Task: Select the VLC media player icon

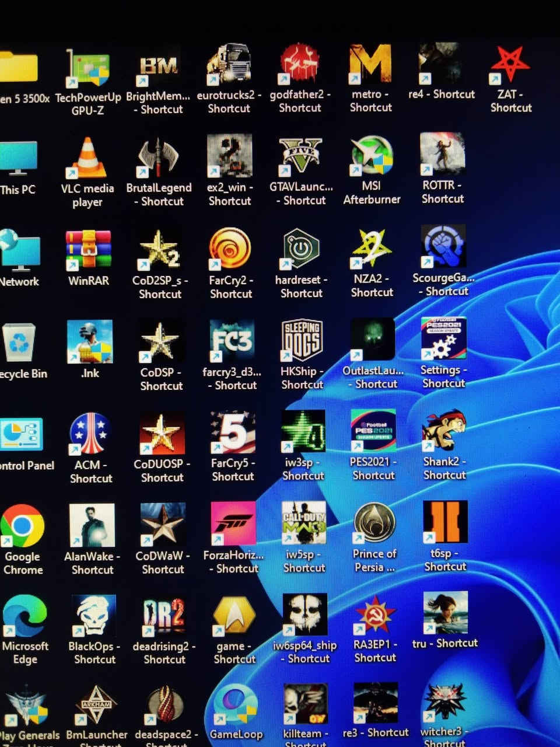Action: point(89,159)
